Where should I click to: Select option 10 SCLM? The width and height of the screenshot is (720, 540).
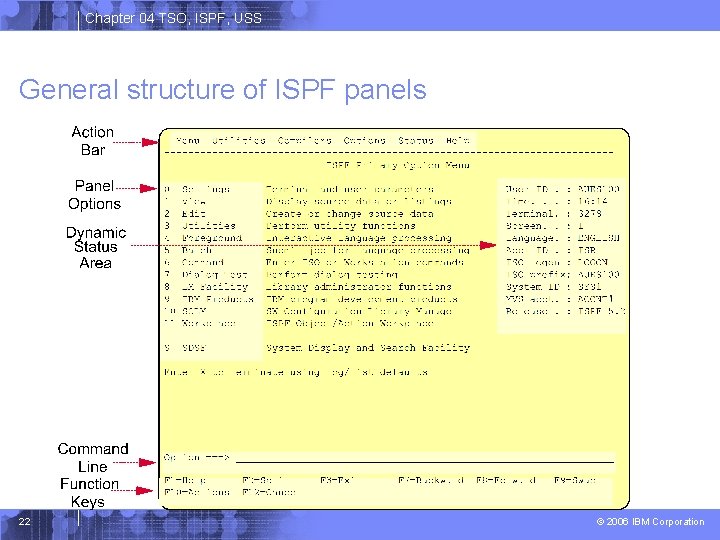(186, 311)
